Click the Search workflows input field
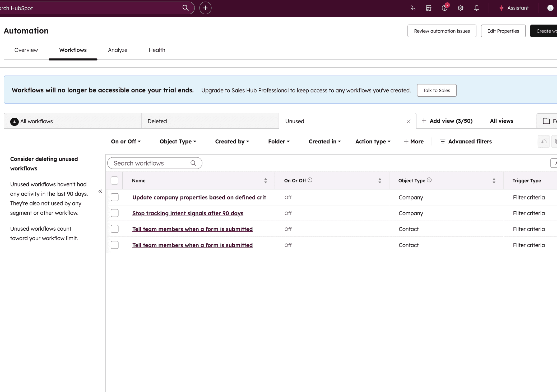This screenshot has width=557, height=392. 151,163
